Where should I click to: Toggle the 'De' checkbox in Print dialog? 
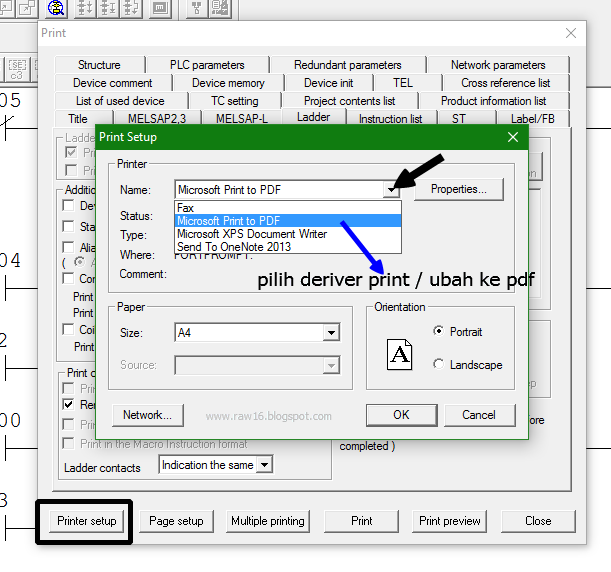[x=68, y=205]
